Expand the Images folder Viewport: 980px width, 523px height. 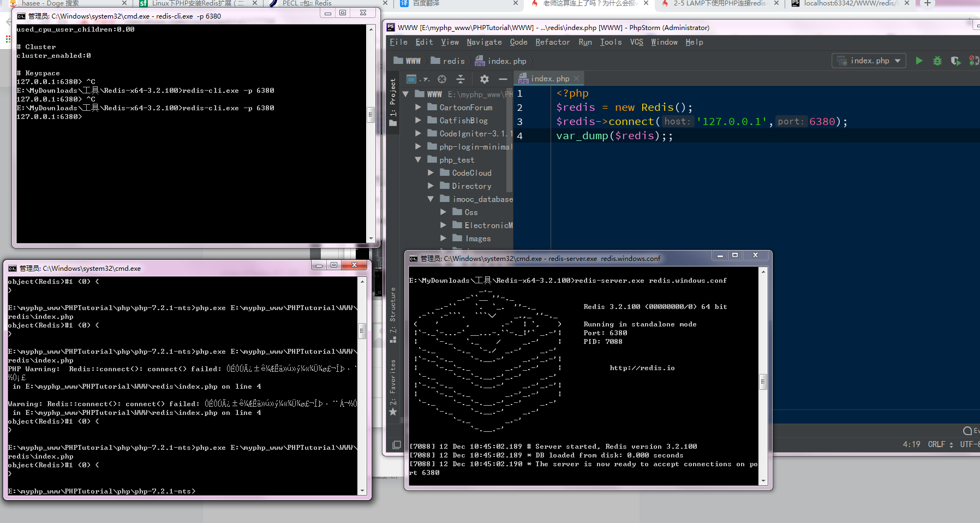(x=443, y=238)
